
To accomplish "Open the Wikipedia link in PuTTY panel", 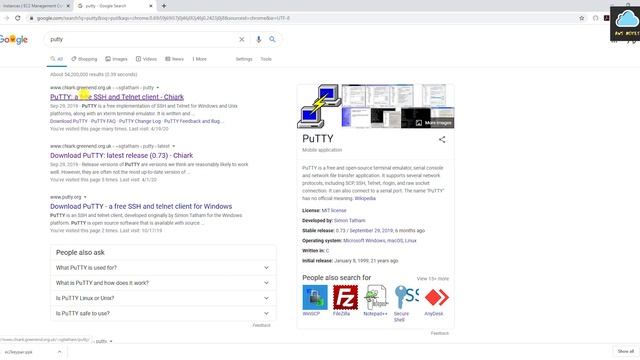I will tap(365, 198).
